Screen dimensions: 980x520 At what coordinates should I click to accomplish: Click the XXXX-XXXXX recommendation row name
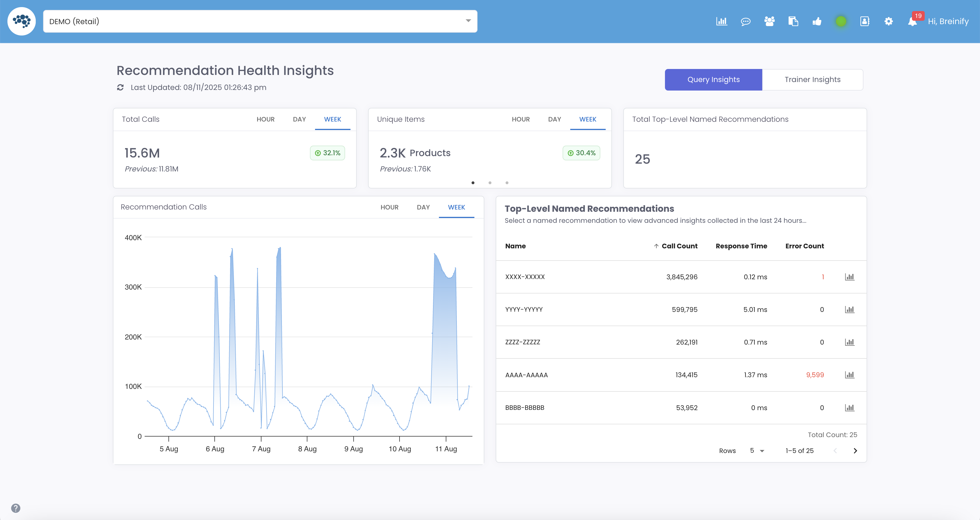pyautogui.click(x=525, y=277)
